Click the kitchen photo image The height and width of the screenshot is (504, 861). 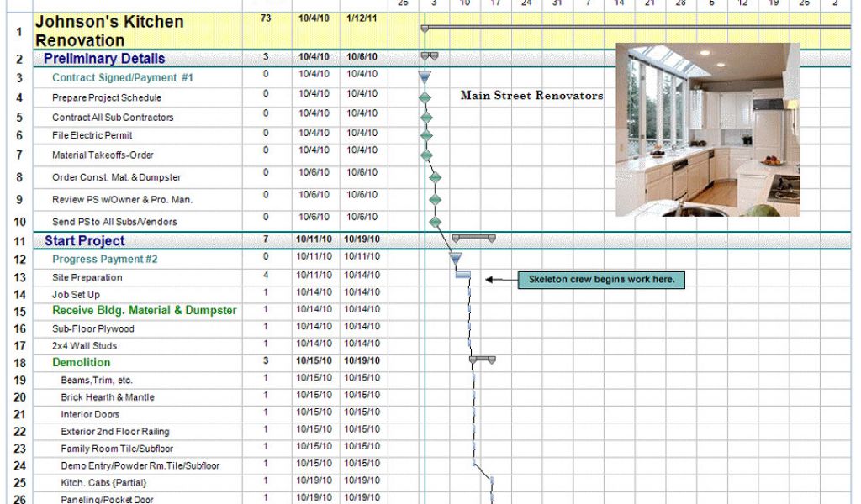point(707,129)
